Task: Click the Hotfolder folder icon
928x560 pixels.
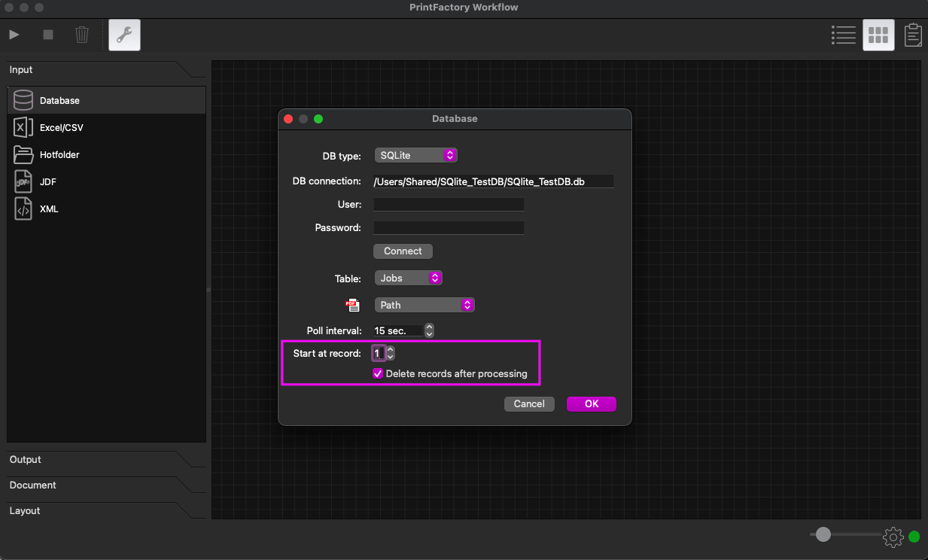Action: pos(23,154)
